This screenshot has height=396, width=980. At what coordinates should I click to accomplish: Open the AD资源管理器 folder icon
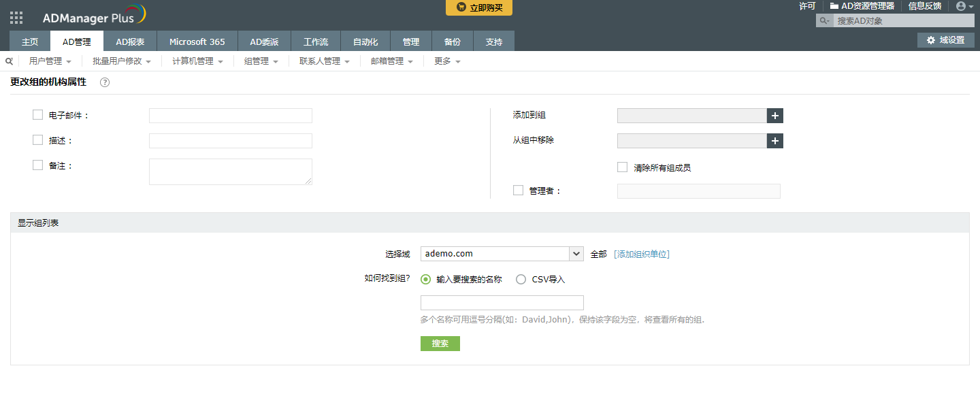click(x=834, y=6)
